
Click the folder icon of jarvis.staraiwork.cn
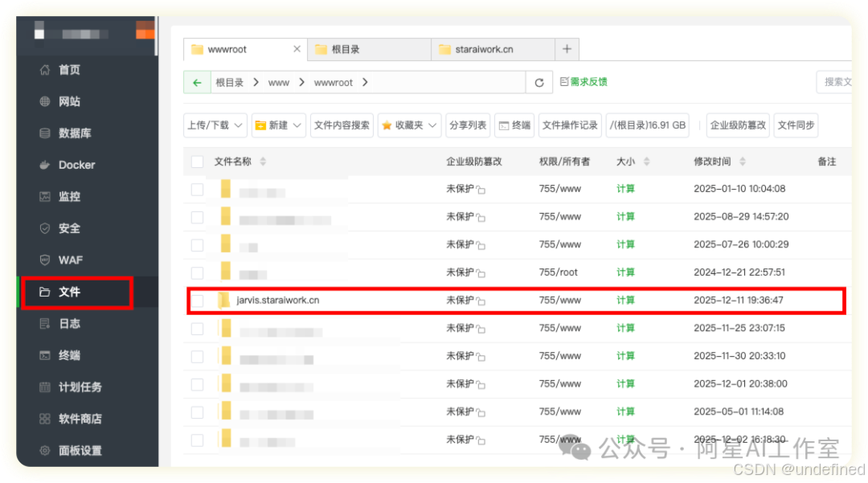(x=223, y=300)
